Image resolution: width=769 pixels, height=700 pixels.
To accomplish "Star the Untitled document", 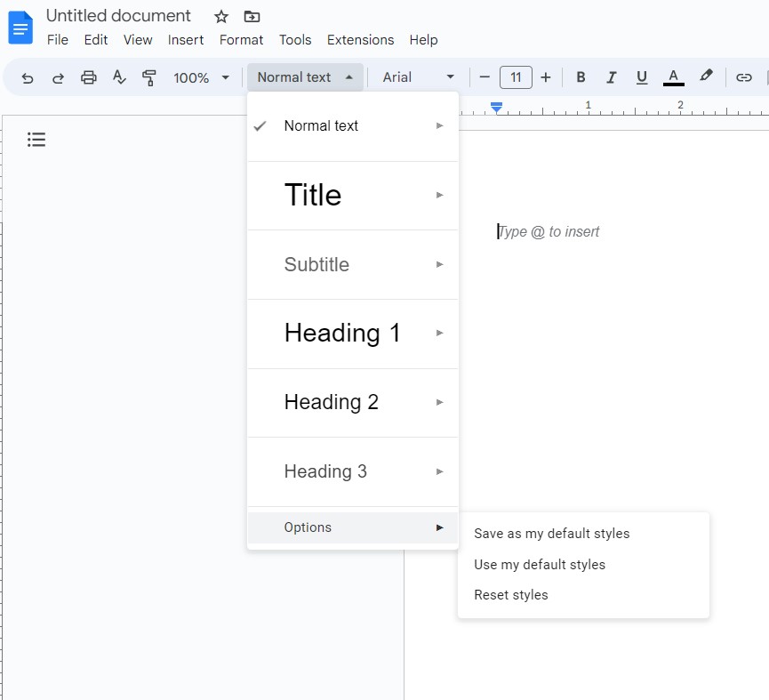I will (221, 17).
